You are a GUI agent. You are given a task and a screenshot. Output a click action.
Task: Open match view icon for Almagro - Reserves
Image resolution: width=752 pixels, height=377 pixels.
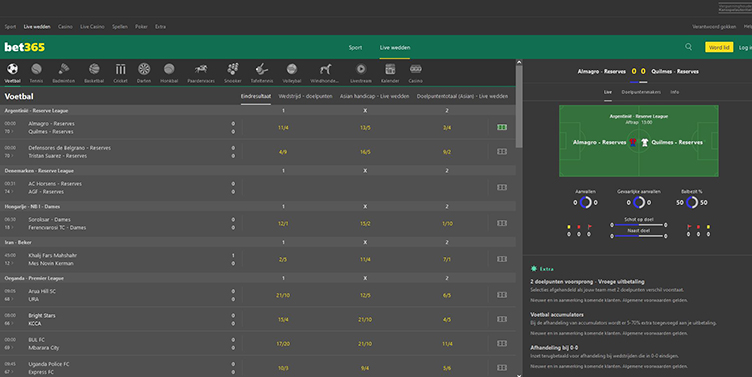[x=502, y=127]
